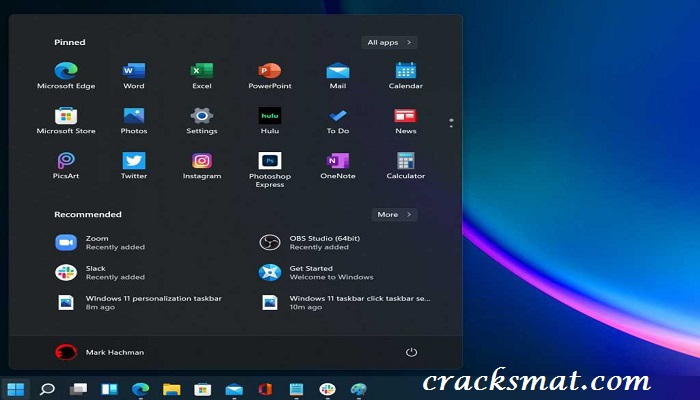Go to next pinned apps page dots
The width and height of the screenshot is (700, 400).
[x=451, y=123]
